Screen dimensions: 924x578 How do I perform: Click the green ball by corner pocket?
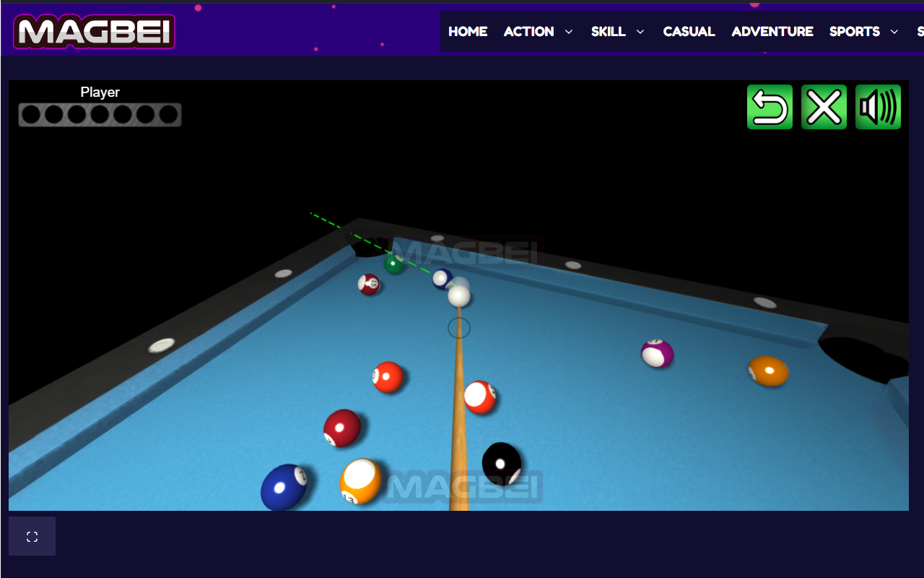pyautogui.click(x=395, y=262)
